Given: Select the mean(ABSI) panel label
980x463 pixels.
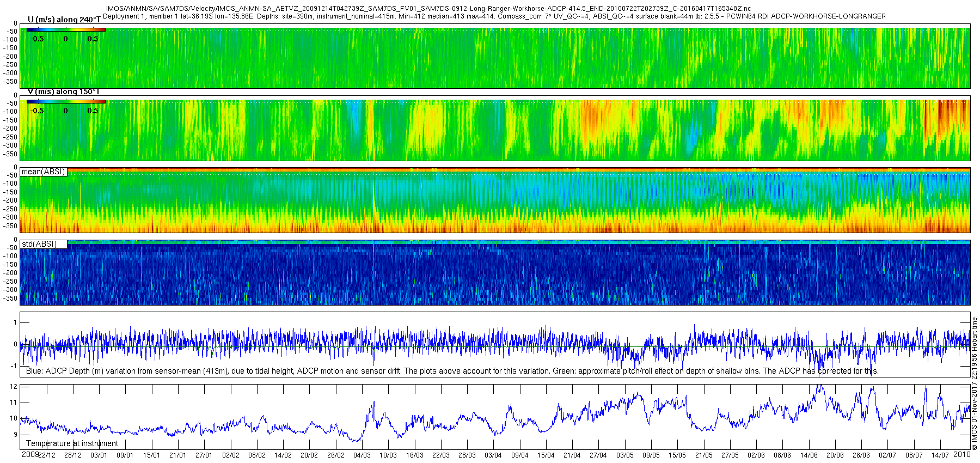Looking at the screenshot, I should 43,172.
